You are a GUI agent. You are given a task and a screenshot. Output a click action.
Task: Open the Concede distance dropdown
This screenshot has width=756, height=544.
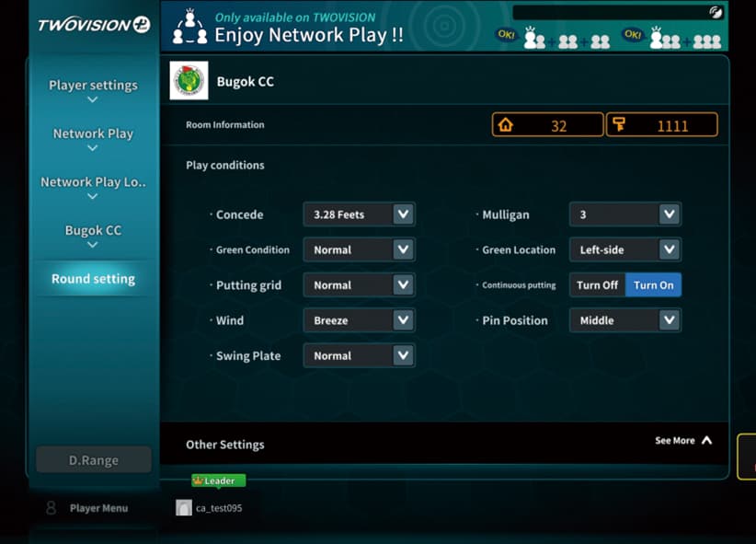pyautogui.click(x=359, y=214)
